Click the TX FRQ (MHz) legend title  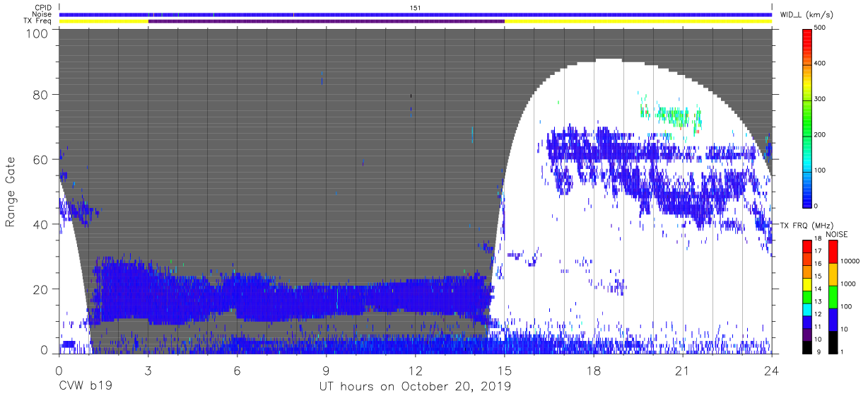click(x=806, y=226)
